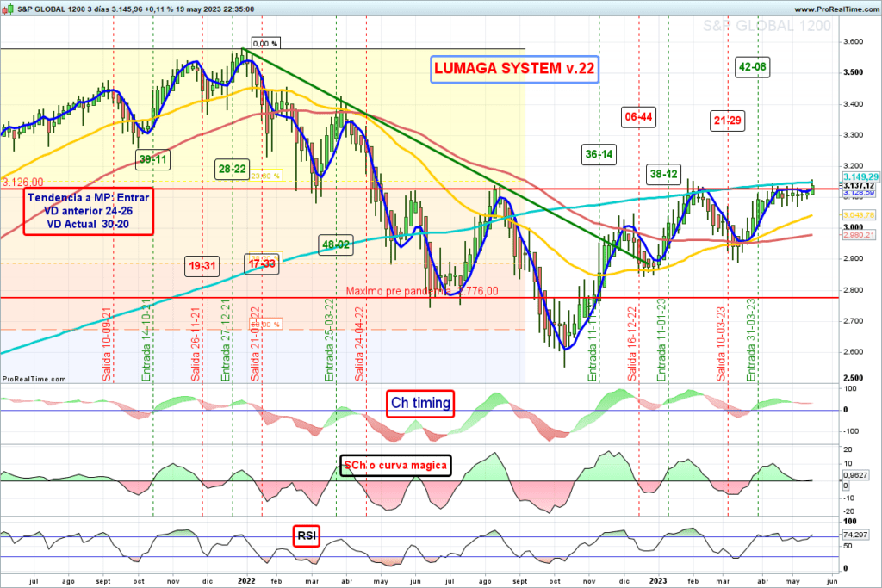Click the Entrada 31-03-23 vertical label
The image size is (882, 588).
[x=751, y=341]
